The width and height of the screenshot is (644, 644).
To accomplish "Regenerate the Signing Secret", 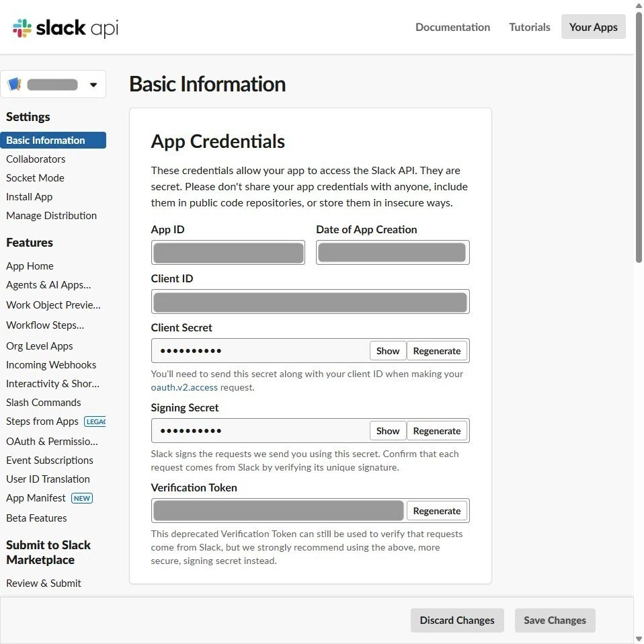I will 436,432.
